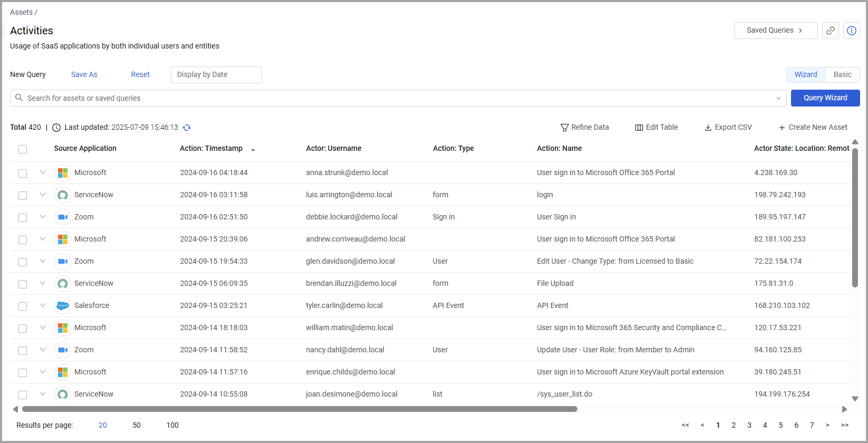Switch to the Wizard mode tab

tap(806, 75)
